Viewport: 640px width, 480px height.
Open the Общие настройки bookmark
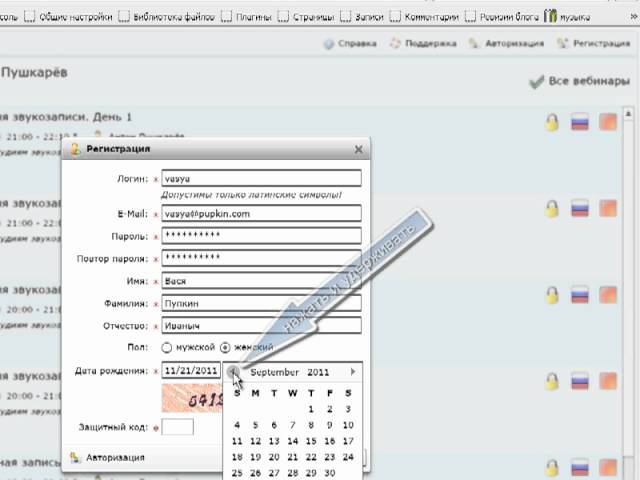pos(68,17)
